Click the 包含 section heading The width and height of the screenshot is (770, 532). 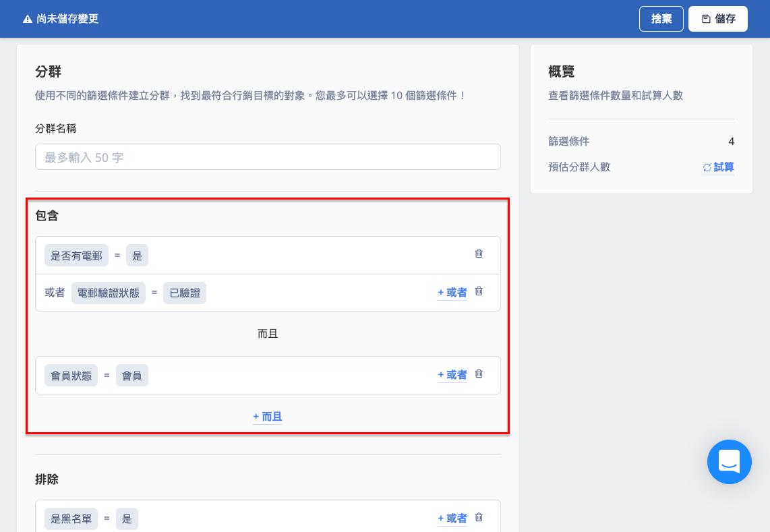tap(47, 216)
